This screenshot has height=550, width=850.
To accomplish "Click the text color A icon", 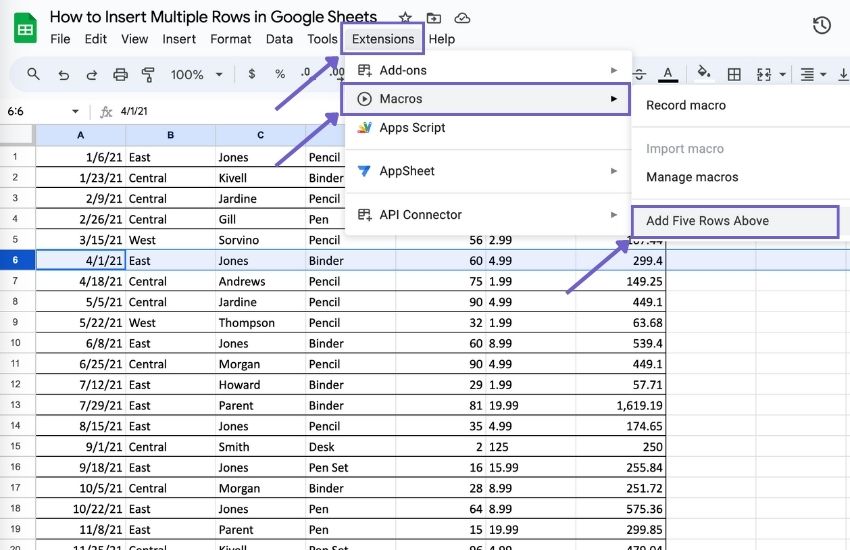I will pyautogui.click(x=668, y=74).
